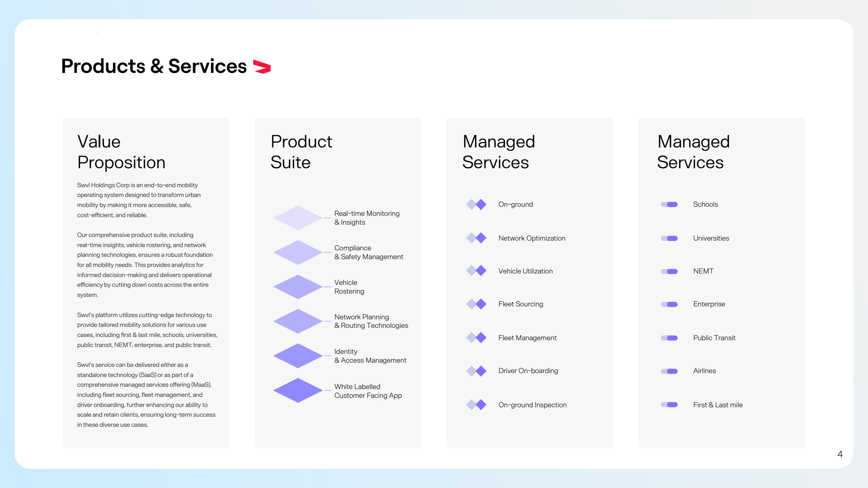Select the double-diamond icon beside Driver On-boarding
The width and height of the screenshot is (868, 488).
pos(476,371)
